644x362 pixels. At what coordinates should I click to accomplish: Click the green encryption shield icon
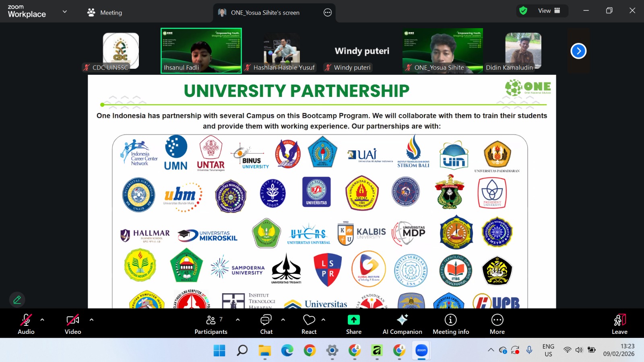(523, 11)
